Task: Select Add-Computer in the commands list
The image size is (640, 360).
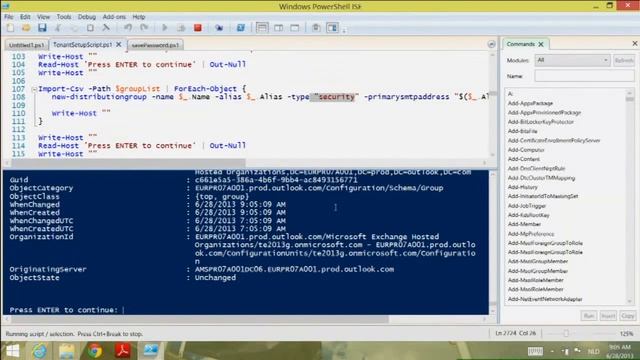Action: (525, 150)
